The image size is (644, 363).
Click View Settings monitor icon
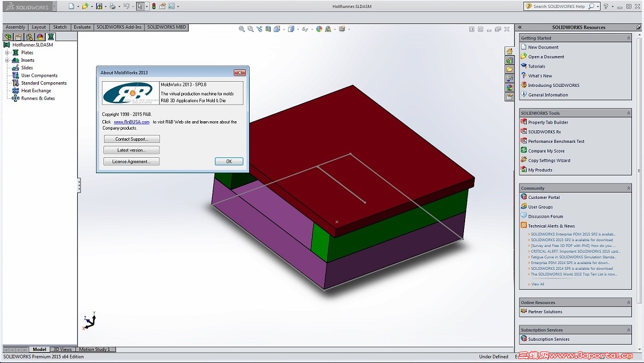342,29
